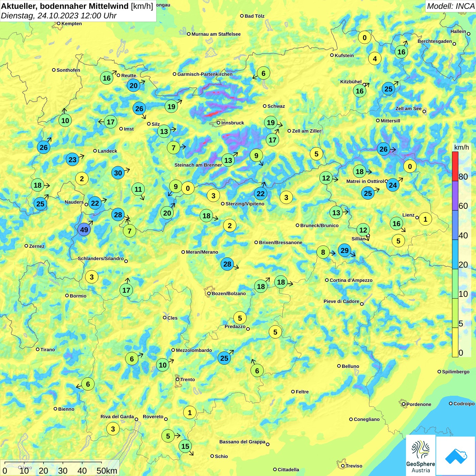Click the 'Modell: INCA' label
Image resolution: width=476 pixels, height=476 pixels.
(451, 6)
